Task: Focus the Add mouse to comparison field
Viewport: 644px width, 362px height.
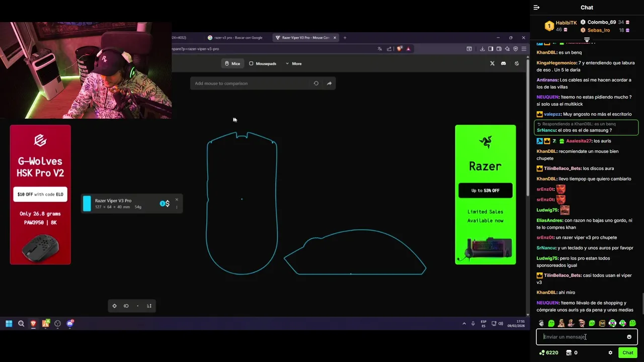Action: click(x=251, y=83)
